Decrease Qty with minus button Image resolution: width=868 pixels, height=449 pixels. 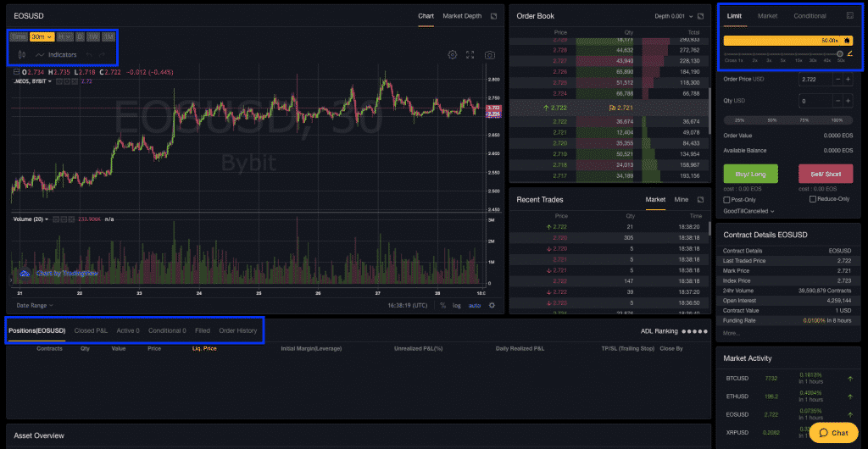[x=838, y=101]
